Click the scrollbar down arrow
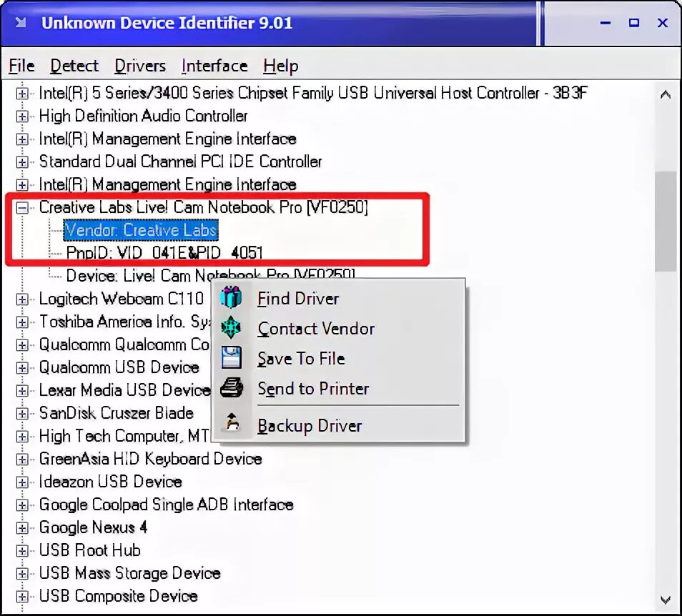The width and height of the screenshot is (682, 616). pyautogui.click(x=665, y=600)
